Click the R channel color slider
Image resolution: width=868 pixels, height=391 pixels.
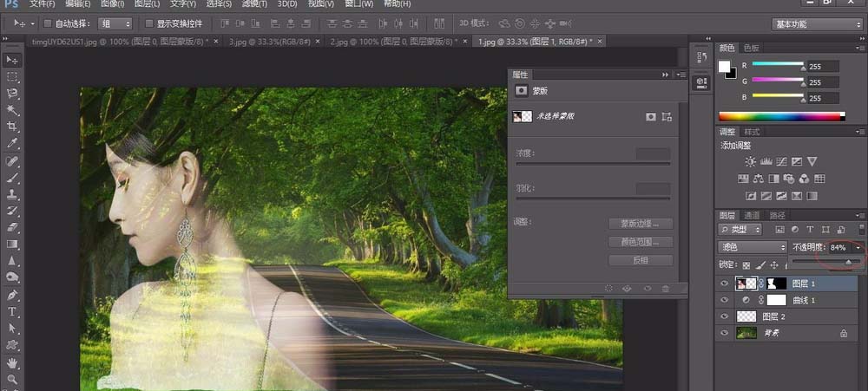coord(778,63)
